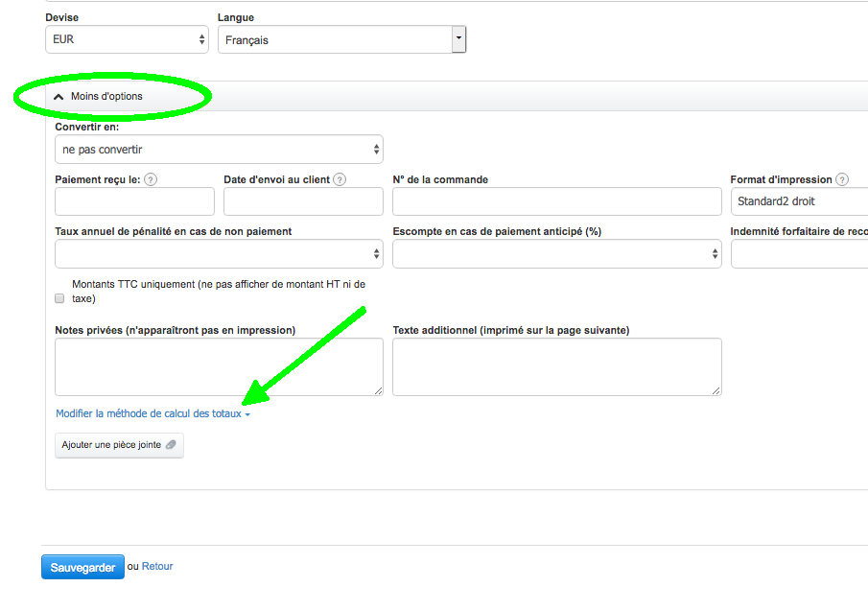The image size is (868, 611).
Task: Click the chevron icon beside Moins d'options
Action: [59, 97]
